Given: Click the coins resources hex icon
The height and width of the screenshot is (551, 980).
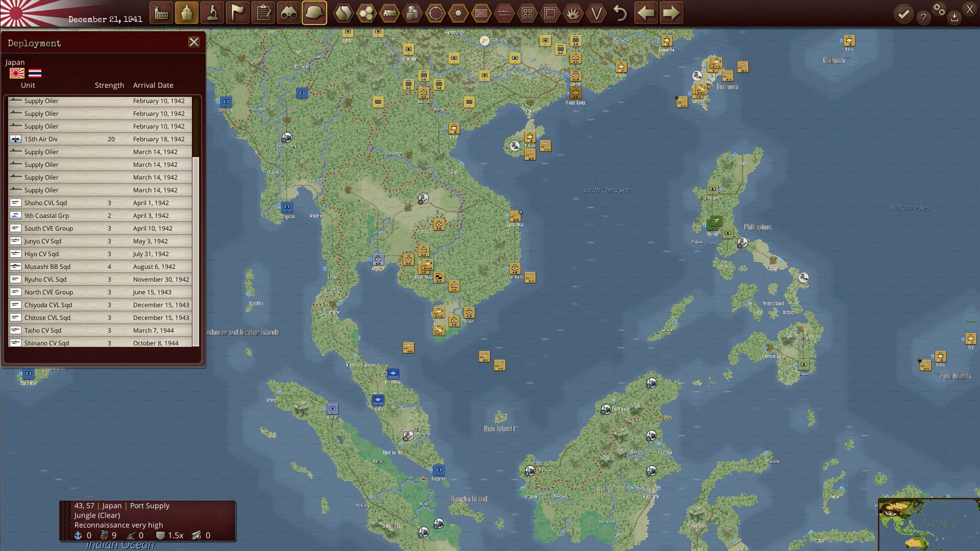Looking at the screenshot, I should pos(412,13).
